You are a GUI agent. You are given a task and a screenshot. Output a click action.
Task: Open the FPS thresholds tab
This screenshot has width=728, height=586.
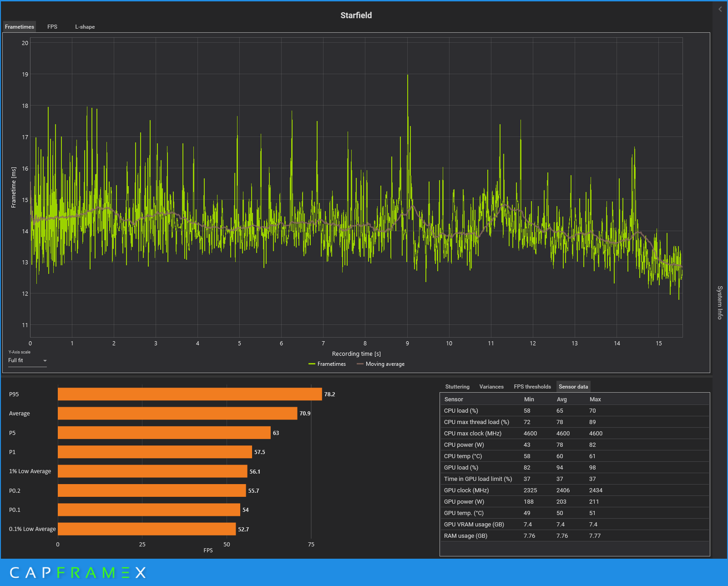click(532, 387)
